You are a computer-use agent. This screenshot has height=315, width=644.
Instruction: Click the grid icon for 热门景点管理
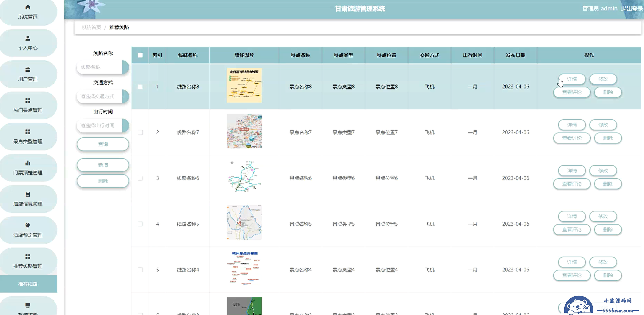pos(28,101)
